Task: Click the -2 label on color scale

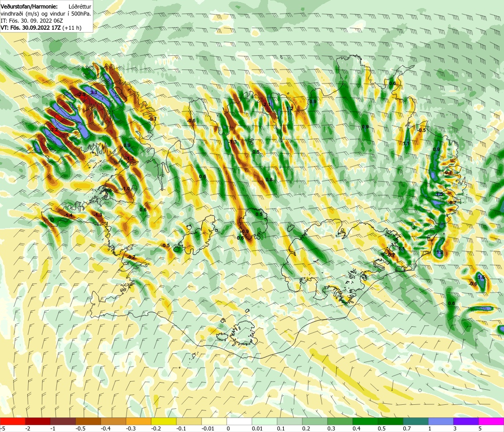Action: point(28,428)
